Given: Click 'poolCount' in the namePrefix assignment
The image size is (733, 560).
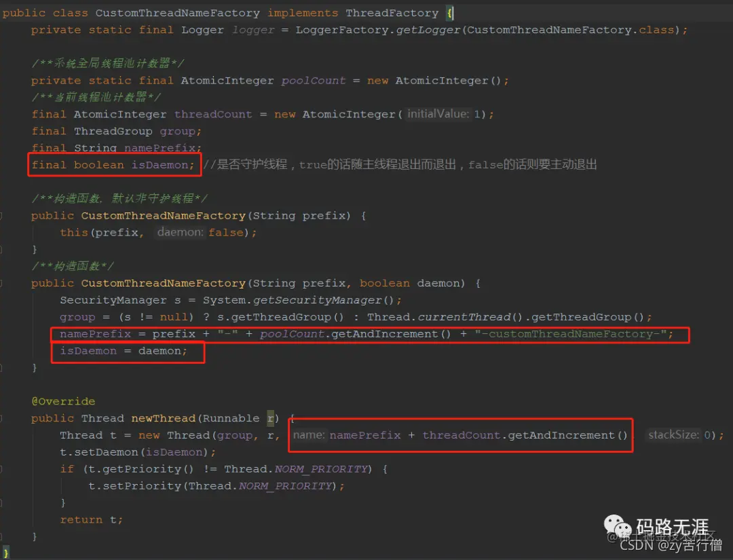Looking at the screenshot, I should click(292, 334).
